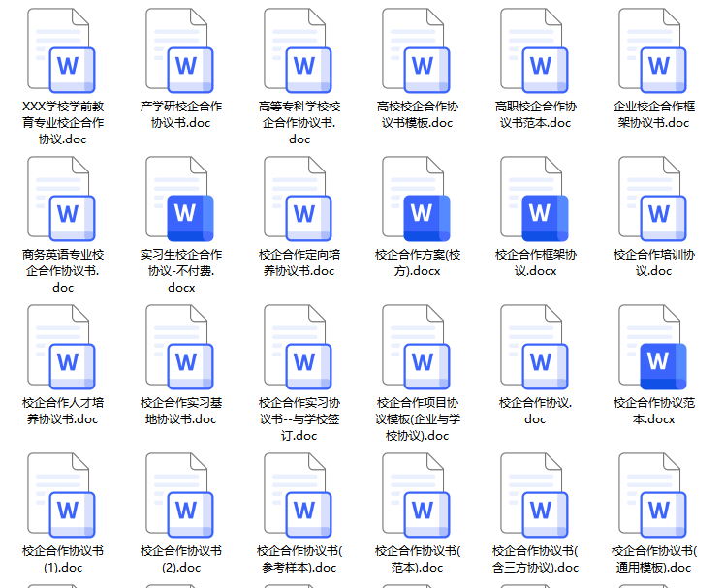
Task: Select the 校企合作协议书(含三方协议).doc icon
Action: click(x=534, y=495)
